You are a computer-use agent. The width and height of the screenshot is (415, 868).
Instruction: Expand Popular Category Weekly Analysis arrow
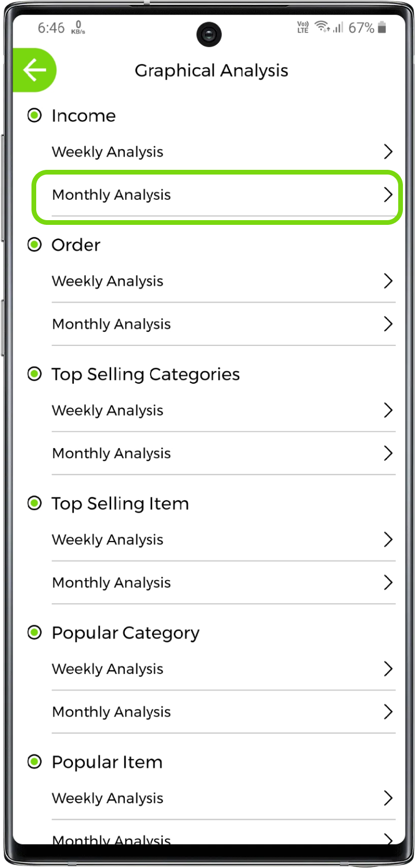(x=388, y=669)
